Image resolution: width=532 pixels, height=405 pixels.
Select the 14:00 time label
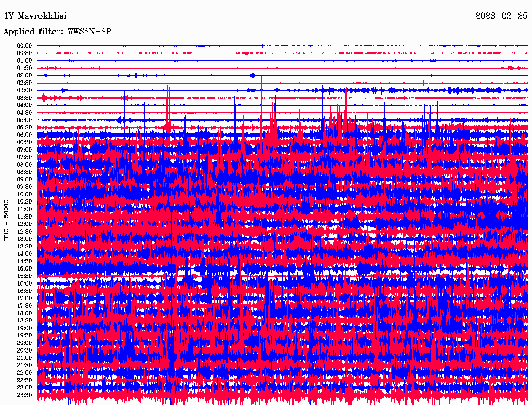(x=24, y=254)
